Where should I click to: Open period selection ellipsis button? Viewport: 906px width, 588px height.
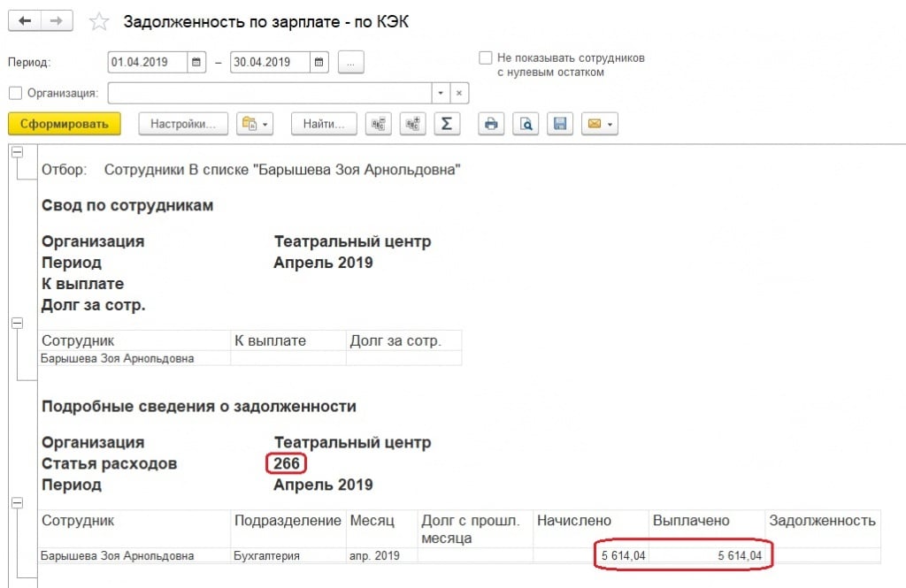tap(350, 63)
